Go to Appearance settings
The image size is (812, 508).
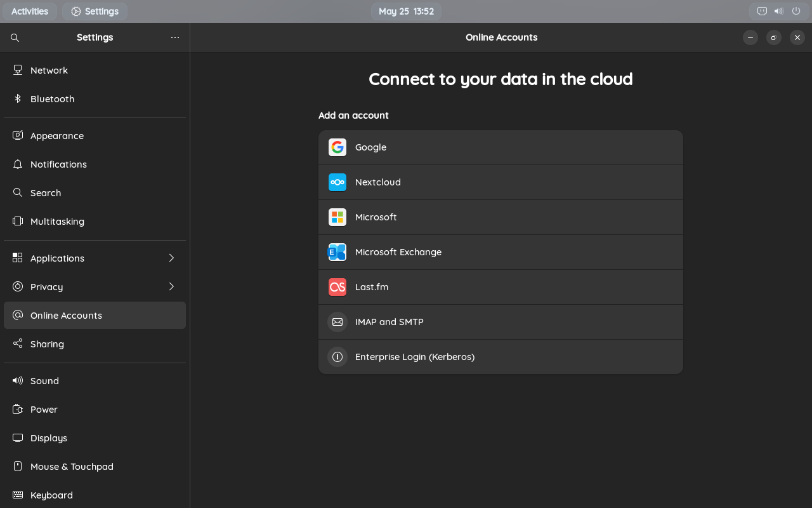tap(95, 135)
